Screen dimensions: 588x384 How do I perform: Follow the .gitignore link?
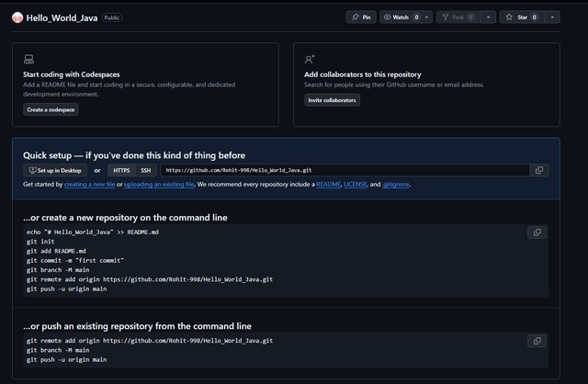[396, 185]
